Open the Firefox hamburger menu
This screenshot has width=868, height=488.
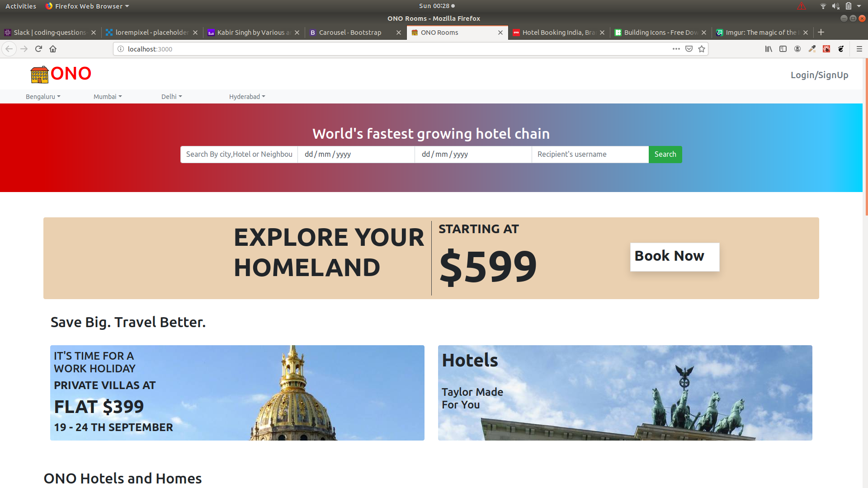(859, 49)
